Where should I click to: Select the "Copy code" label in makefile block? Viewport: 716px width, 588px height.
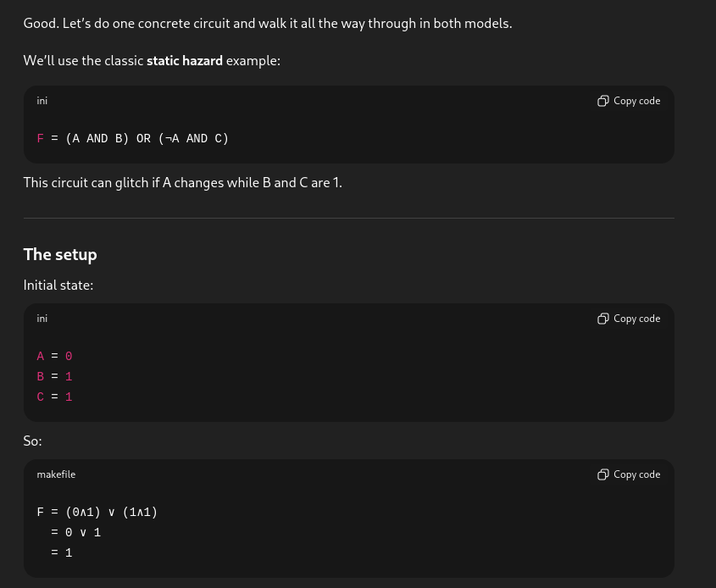pos(636,474)
